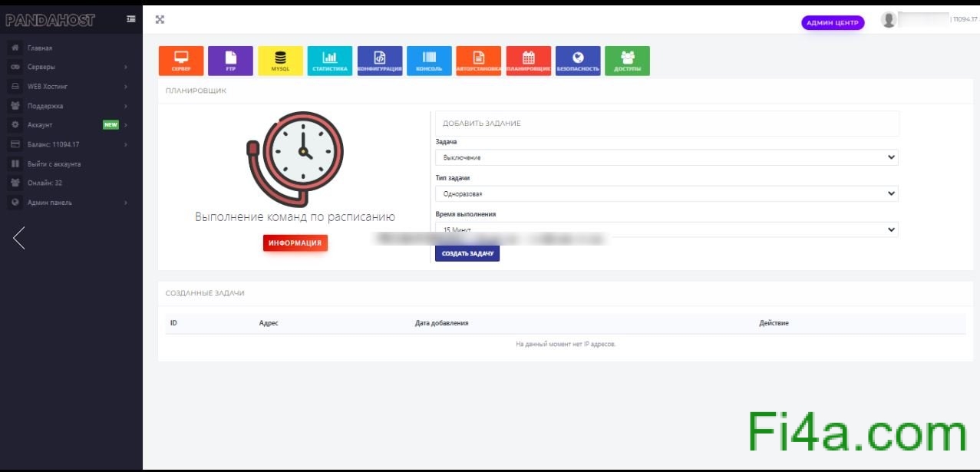The width and height of the screenshot is (980, 472).
Task: Open the FTP file tile
Action: [x=230, y=61]
